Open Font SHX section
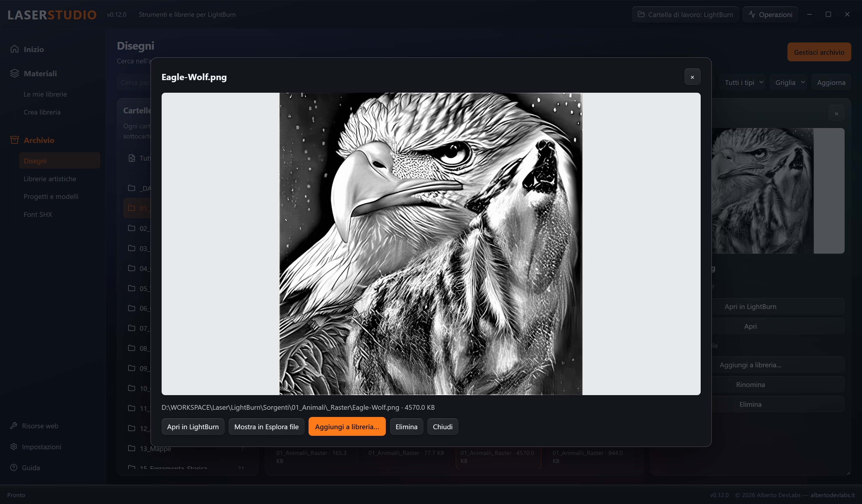This screenshot has width=862, height=504. [38, 214]
